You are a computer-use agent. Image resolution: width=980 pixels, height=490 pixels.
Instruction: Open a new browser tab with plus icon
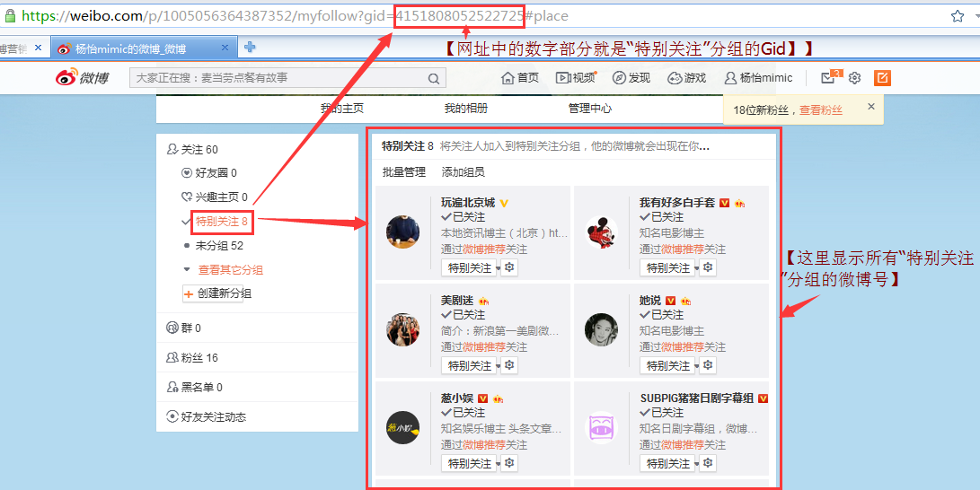pos(250,47)
